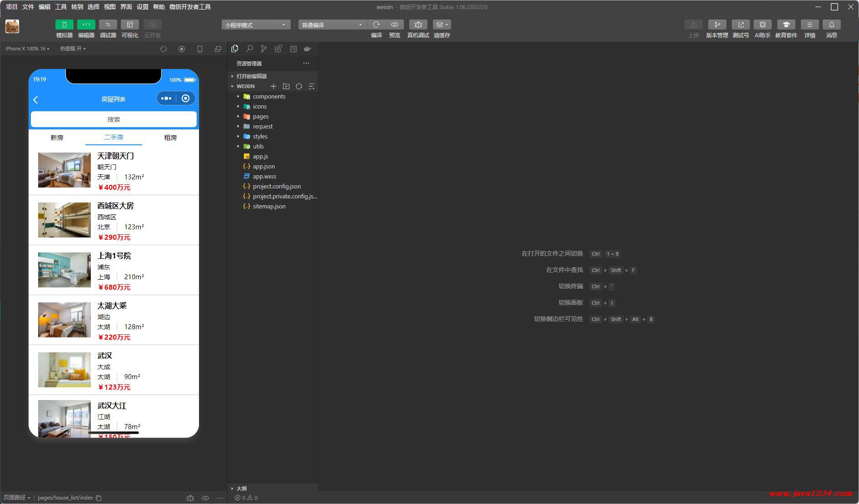
Task: Start real device debugging (真机调试)
Action: (418, 25)
